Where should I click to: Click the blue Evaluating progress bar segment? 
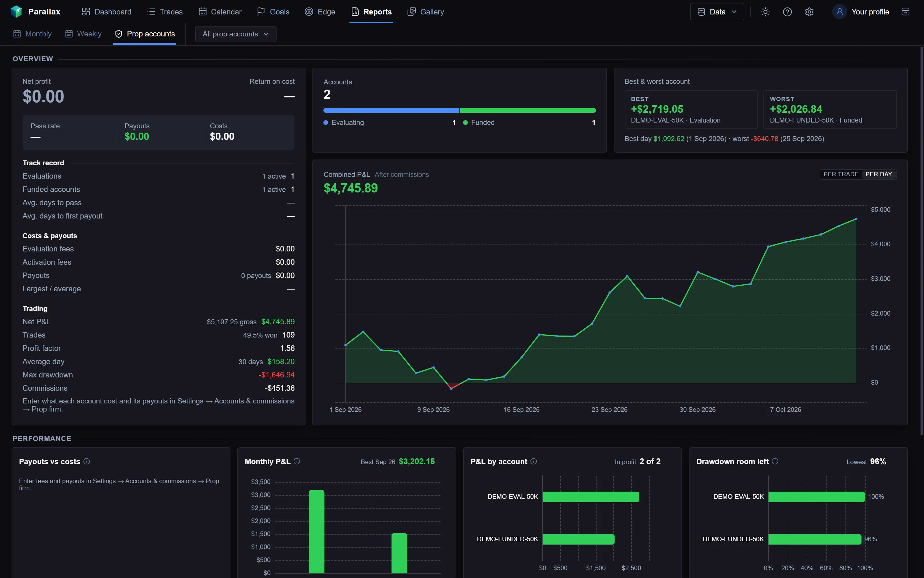(391, 110)
